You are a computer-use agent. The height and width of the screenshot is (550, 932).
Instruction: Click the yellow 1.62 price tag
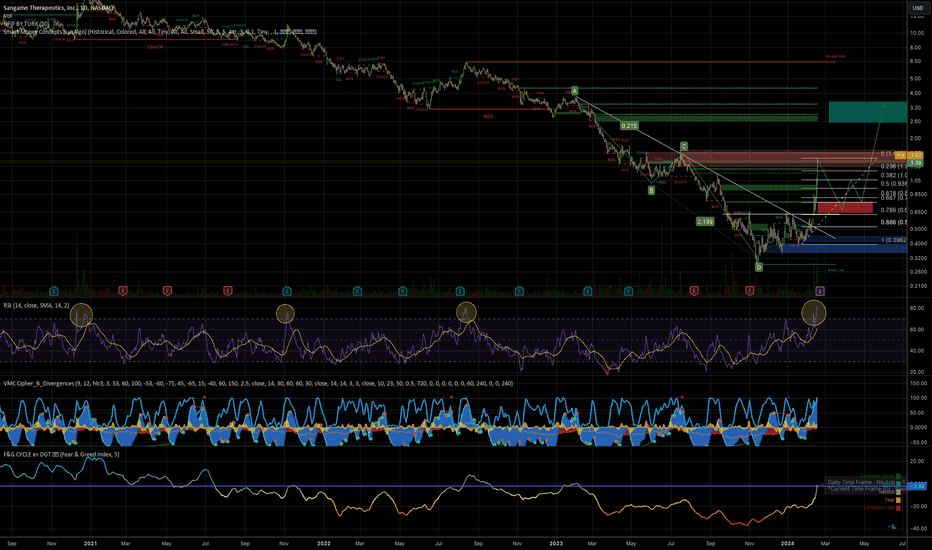[x=916, y=155]
